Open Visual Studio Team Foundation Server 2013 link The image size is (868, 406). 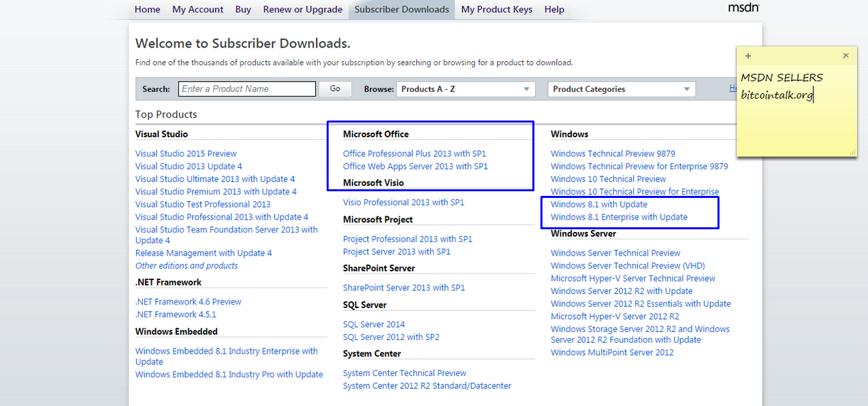(x=227, y=235)
